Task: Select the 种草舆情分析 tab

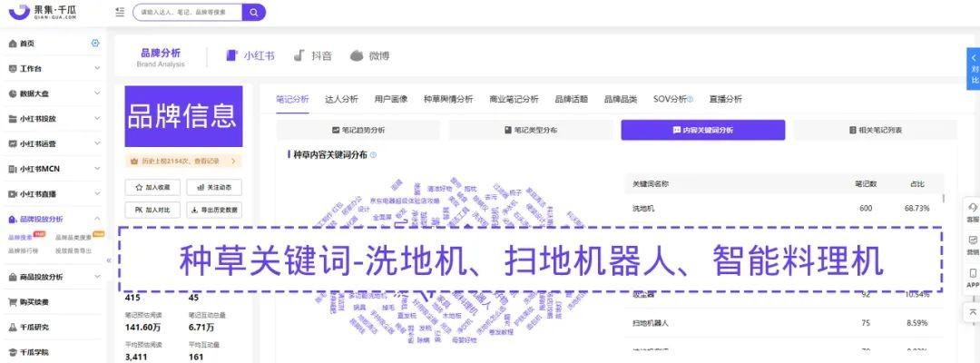Action: click(x=448, y=99)
